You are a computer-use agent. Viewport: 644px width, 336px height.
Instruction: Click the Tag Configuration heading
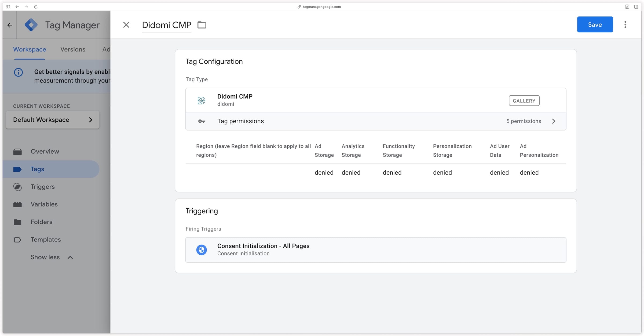point(214,62)
